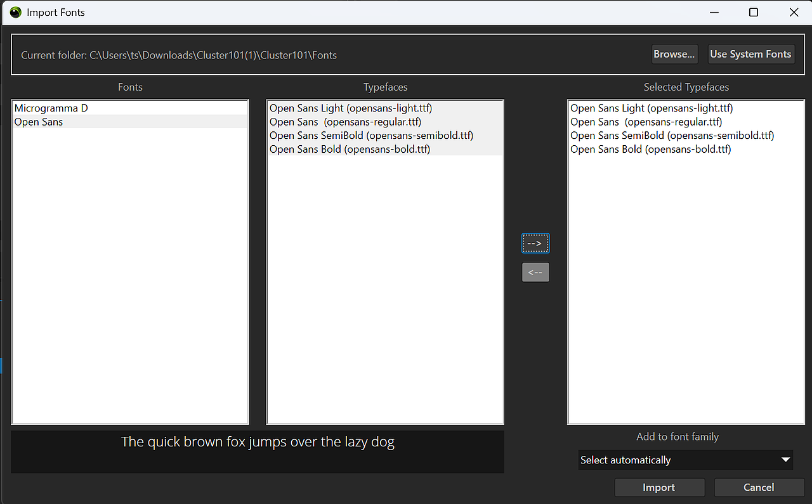
Task: Cancel the Import Fonts dialog
Action: (759, 488)
